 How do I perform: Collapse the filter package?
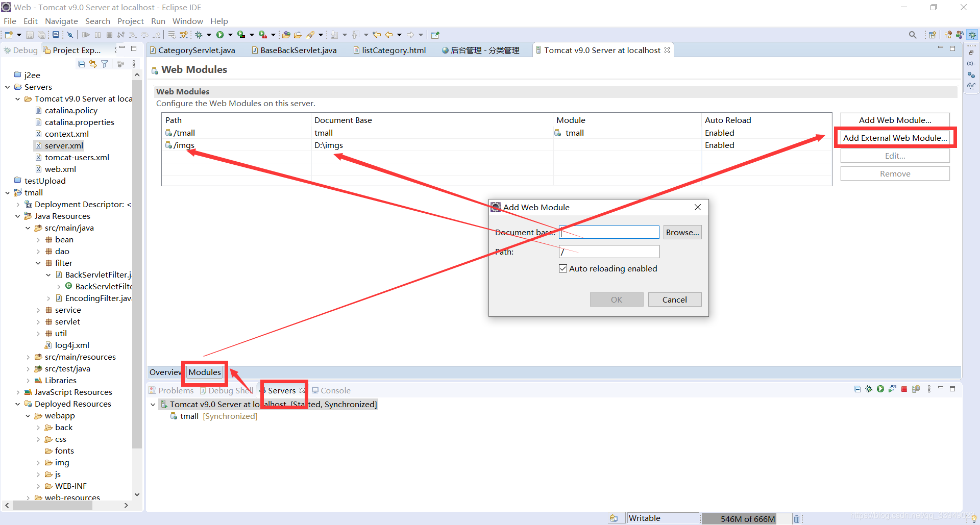point(38,263)
